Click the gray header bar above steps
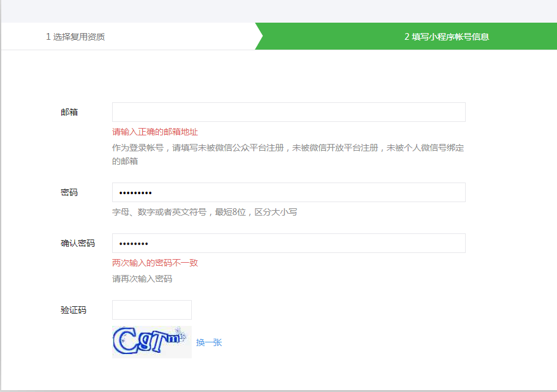The height and width of the screenshot is (392, 557). pyautogui.click(x=278, y=11)
